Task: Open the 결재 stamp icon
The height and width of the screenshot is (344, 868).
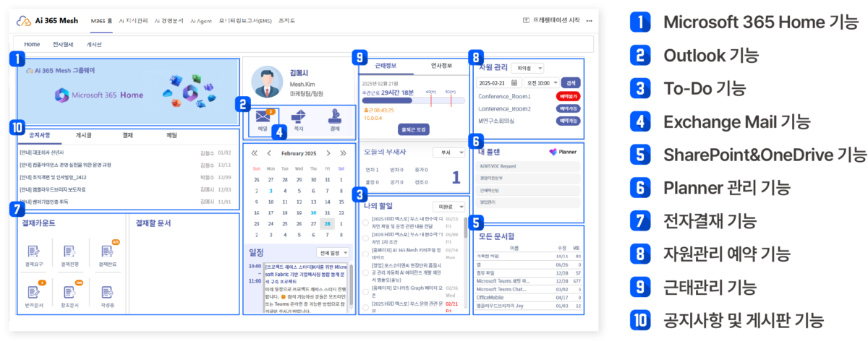Action: coord(334,116)
